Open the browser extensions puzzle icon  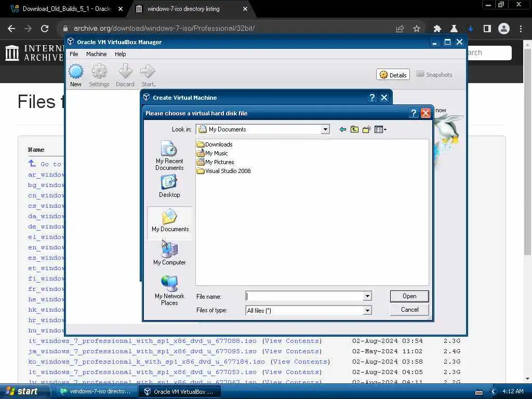coord(437,29)
